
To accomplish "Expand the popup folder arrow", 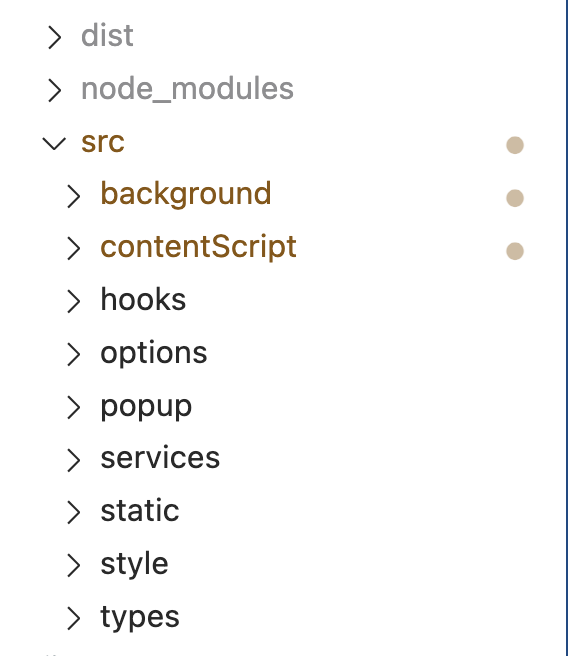I will point(74,407).
